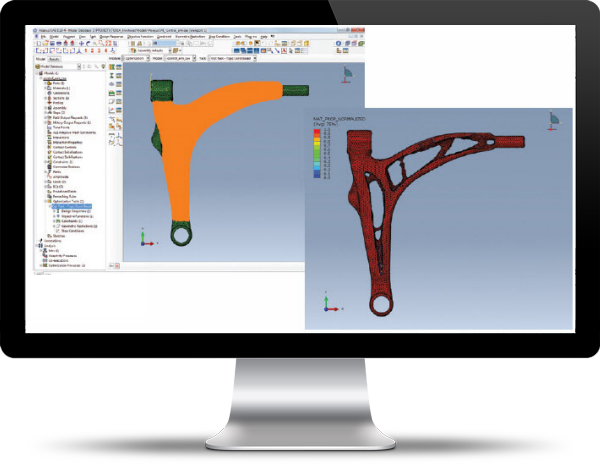This screenshot has width=600, height=466.
Task: Expand the Parts tree node
Action: click(x=45, y=83)
